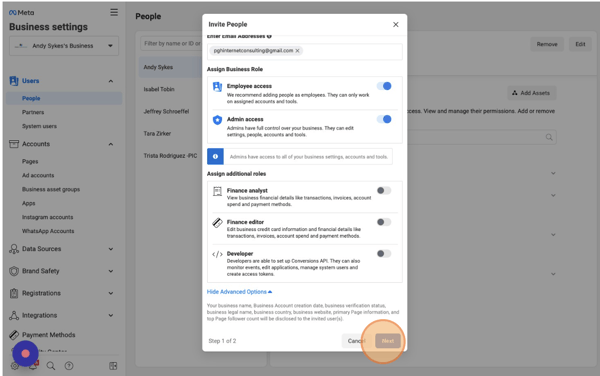Click the Edit button

coord(580,44)
